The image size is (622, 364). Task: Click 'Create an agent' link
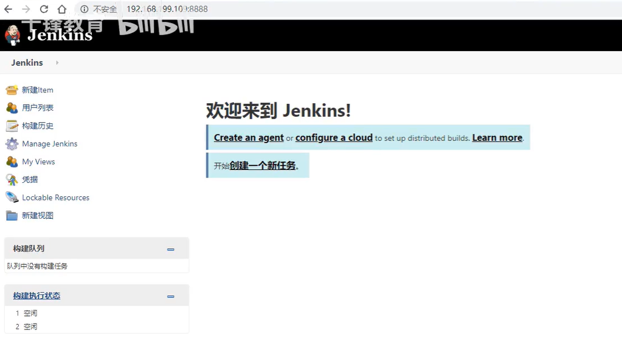point(249,137)
